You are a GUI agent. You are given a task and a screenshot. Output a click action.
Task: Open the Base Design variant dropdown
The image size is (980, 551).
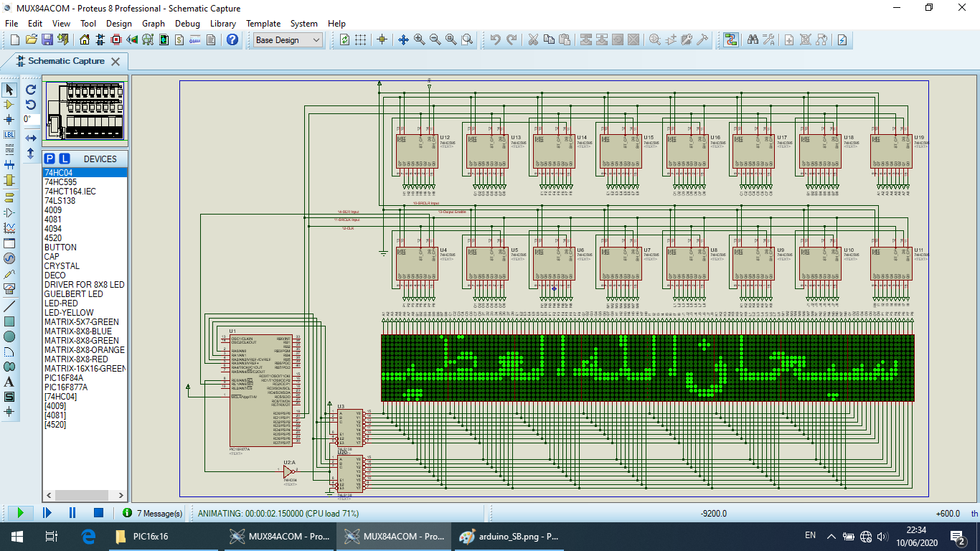288,40
